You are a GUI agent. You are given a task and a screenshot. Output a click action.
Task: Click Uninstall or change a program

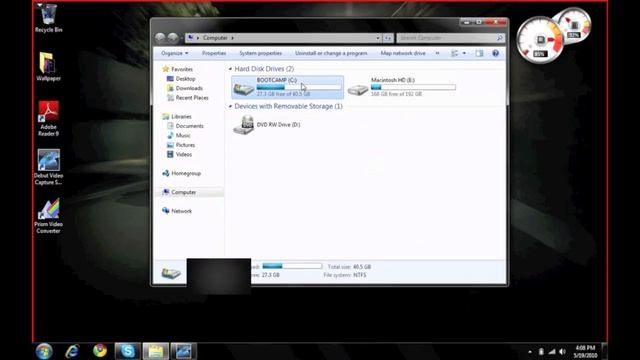[331, 53]
